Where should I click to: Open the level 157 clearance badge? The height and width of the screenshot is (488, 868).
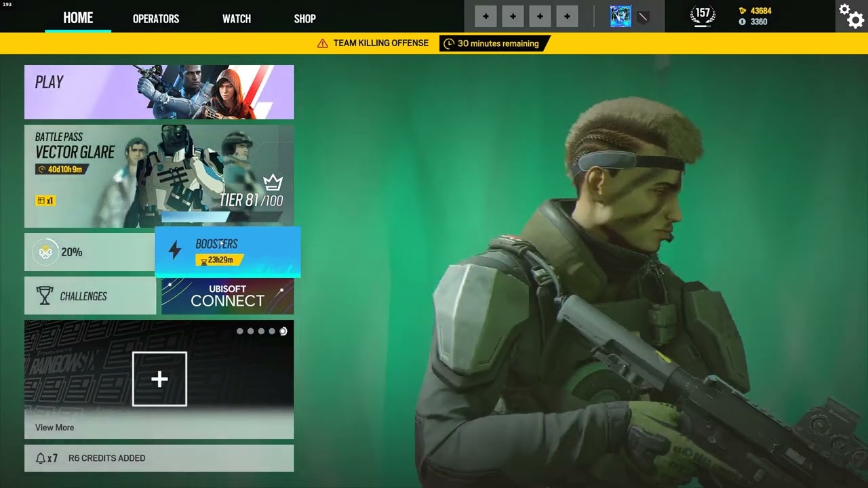[x=703, y=15]
